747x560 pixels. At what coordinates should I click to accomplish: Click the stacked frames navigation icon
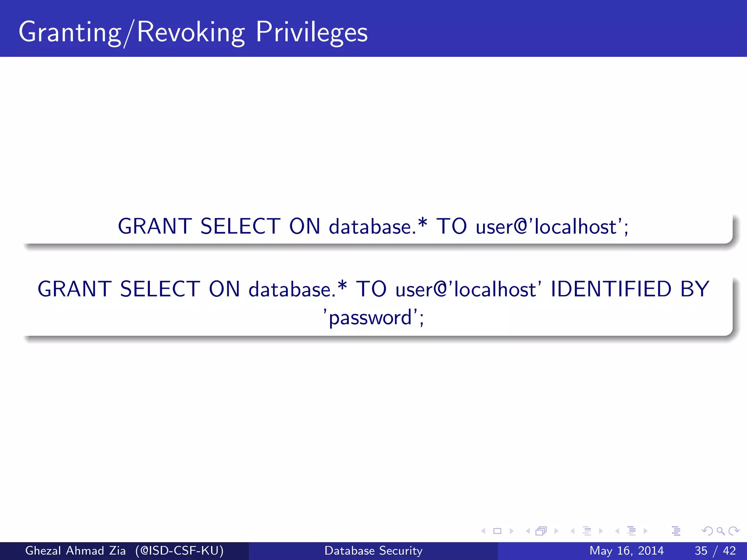pyautogui.click(x=541, y=531)
